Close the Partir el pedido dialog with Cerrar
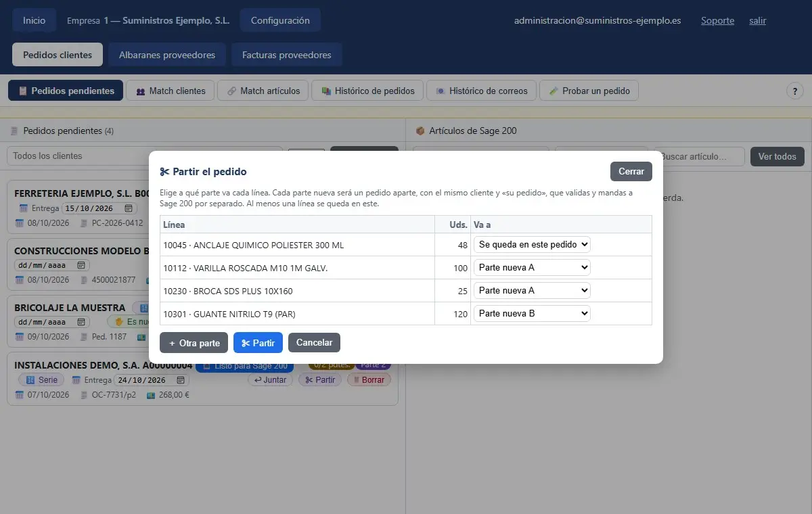The image size is (812, 514). tap(631, 171)
